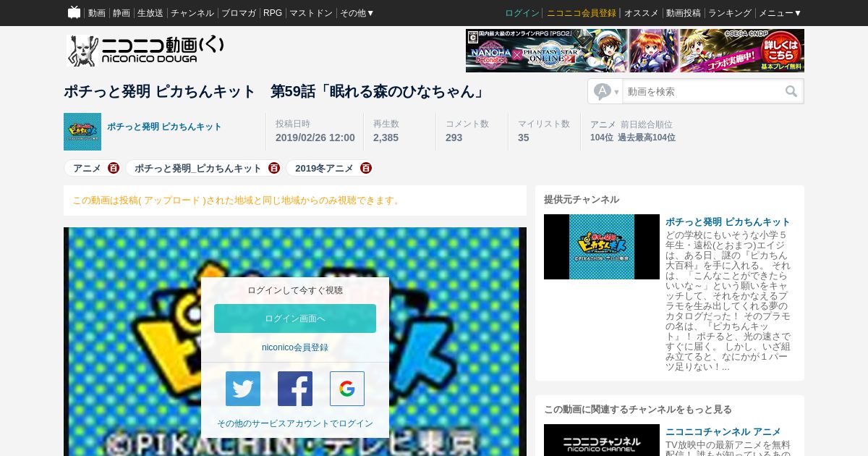Click the TV icon in top navigation
This screenshot has width=868, height=456.
[x=74, y=12]
